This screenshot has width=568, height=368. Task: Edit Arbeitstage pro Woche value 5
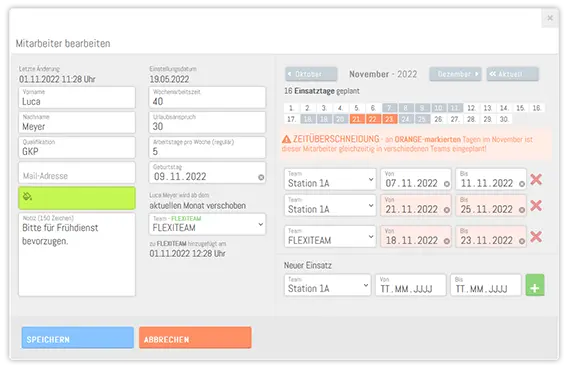pyautogui.click(x=207, y=147)
